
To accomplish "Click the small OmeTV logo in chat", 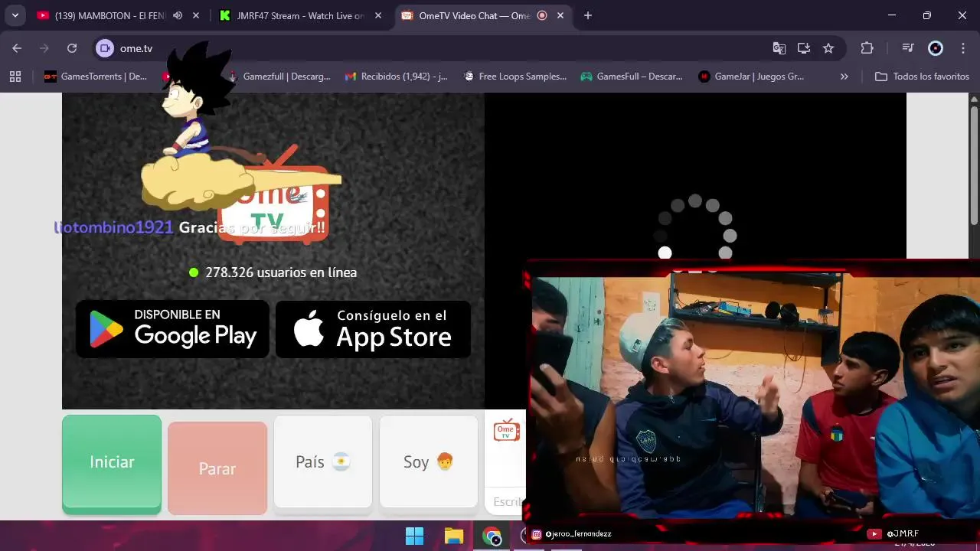I will coord(506,430).
